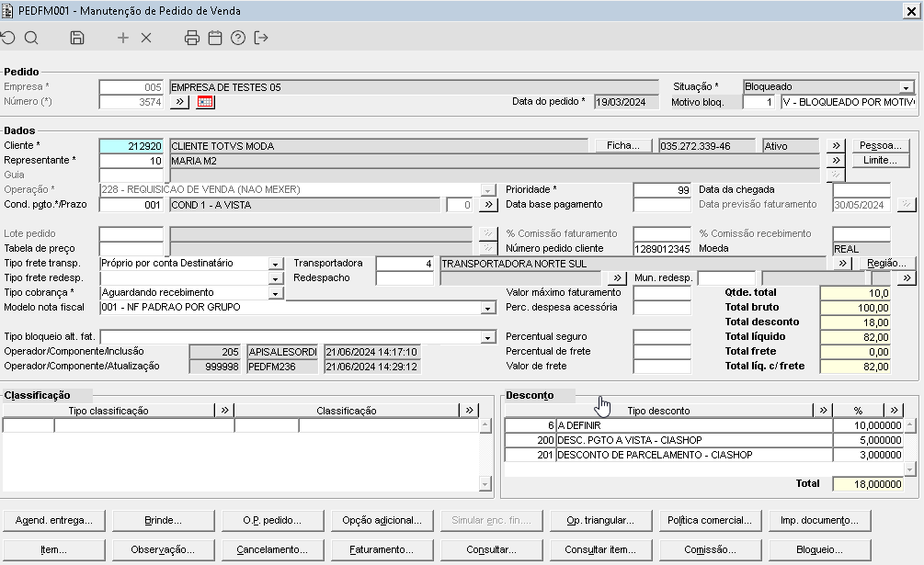This screenshot has width=924, height=565.
Task: Open the Política comercial... button
Action: (710, 520)
